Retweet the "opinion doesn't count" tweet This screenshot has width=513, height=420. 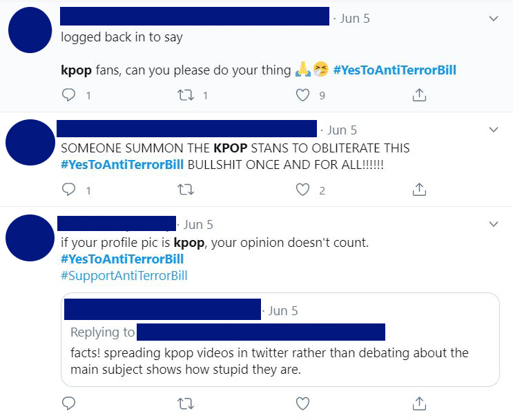coord(185,403)
